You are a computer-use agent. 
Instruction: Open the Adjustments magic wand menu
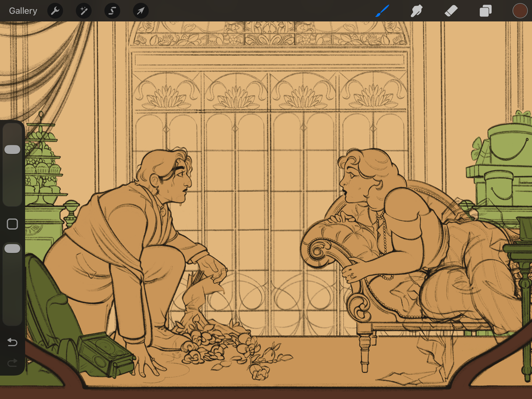tap(84, 11)
